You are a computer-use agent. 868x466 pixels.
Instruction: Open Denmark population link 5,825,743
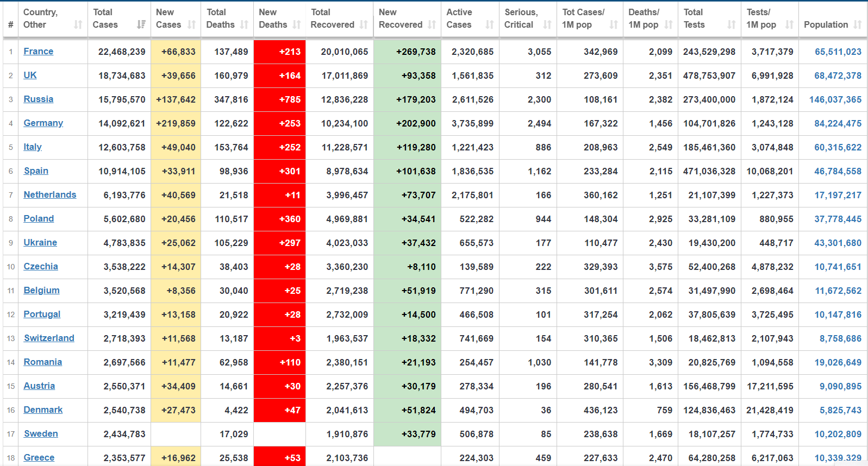click(x=840, y=410)
